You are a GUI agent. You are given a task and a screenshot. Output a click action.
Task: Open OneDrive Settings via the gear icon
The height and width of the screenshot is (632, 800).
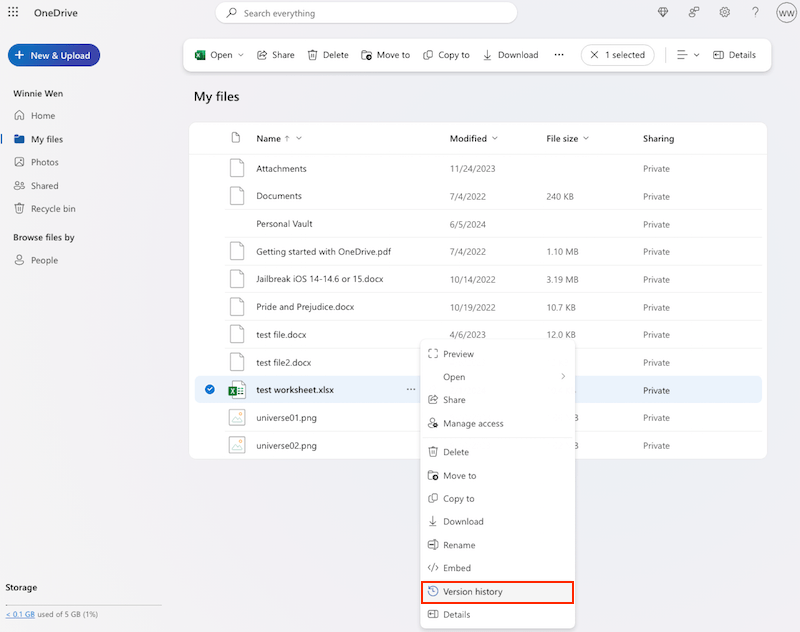coord(724,12)
